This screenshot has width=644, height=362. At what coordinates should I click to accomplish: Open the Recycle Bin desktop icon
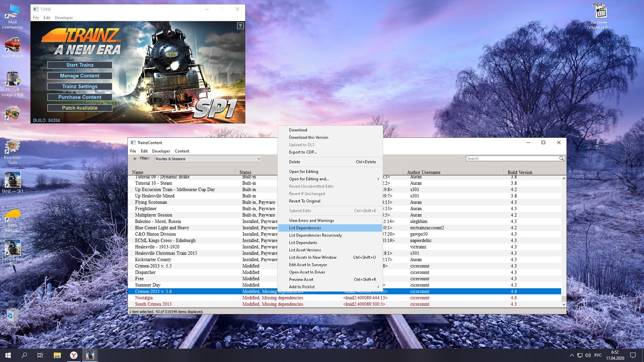point(12,318)
